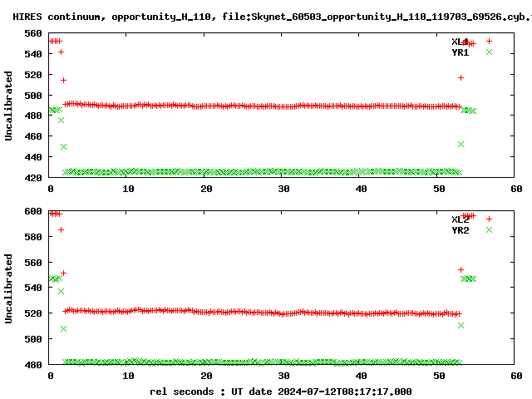Click the rel seconds UT date axis label
This screenshot has height=399, width=532.
[281, 392]
